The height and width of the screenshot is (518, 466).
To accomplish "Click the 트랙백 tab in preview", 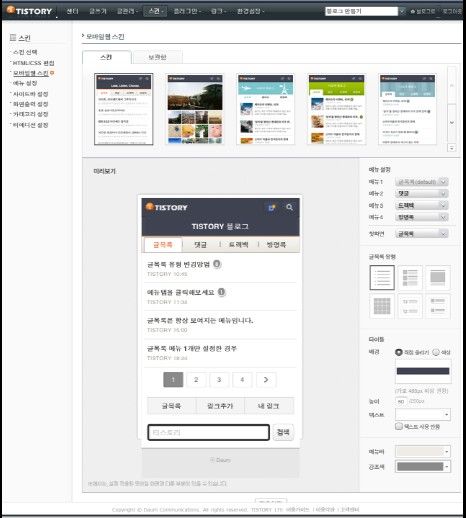I will (239, 245).
